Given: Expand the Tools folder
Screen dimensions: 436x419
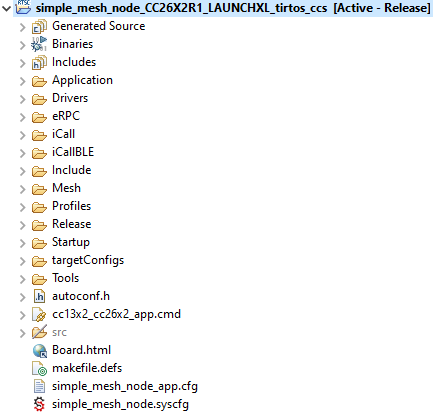Looking at the screenshot, I should click(22, 279).
